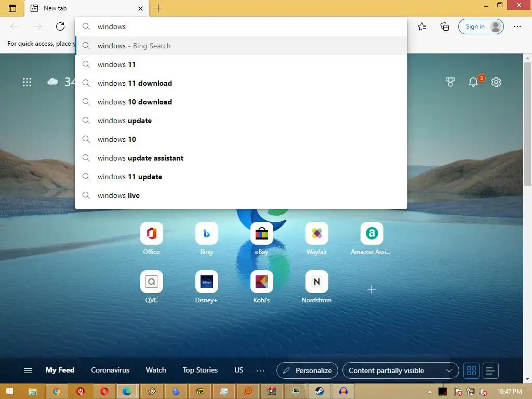
Task: Open Edge Settings and more menu
Action: (x=517, y=26)
